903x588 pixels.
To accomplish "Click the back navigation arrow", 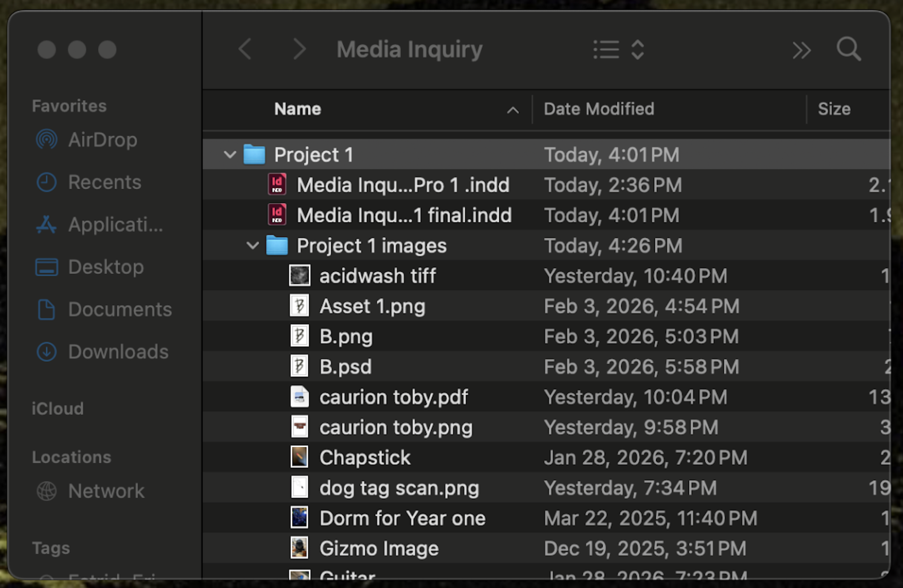I will pyautogui.click(x=245, y=49).
